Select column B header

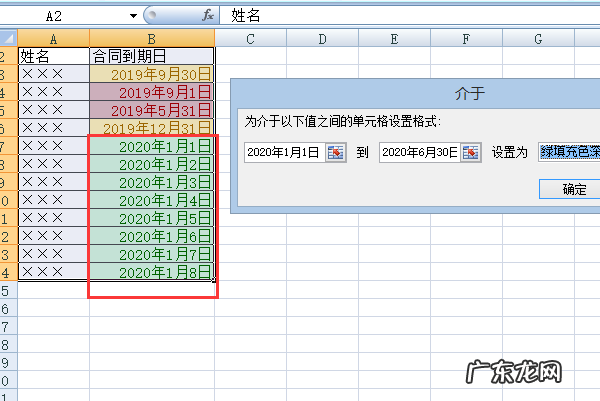[151, 38]
